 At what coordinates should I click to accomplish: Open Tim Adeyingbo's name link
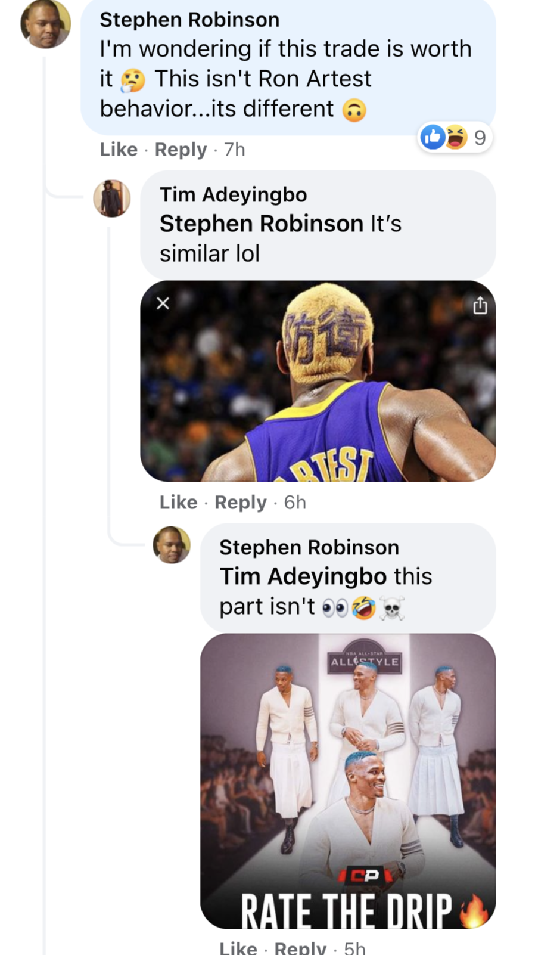[x=233, y=194]
